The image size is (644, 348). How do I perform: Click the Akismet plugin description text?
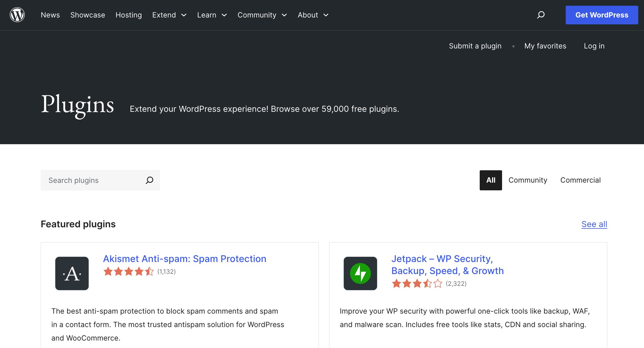click(x=168, y=324)
